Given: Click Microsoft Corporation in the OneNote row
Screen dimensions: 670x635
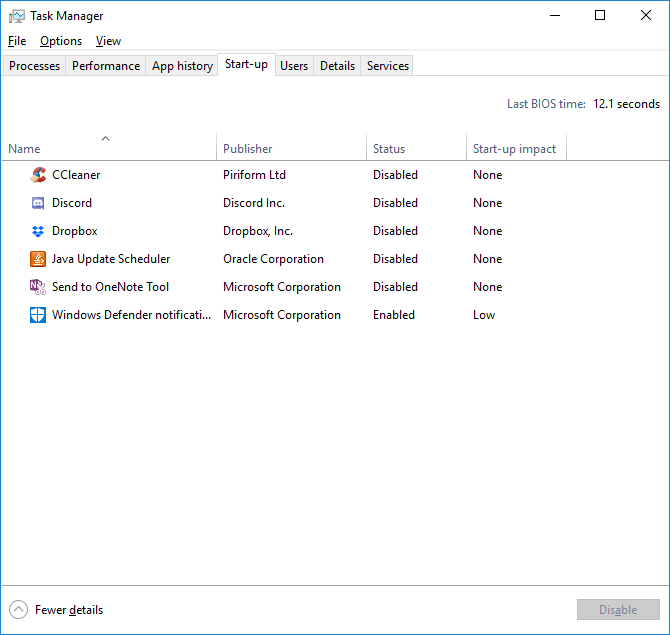Looking at the screenshot, I should [282, 287].
